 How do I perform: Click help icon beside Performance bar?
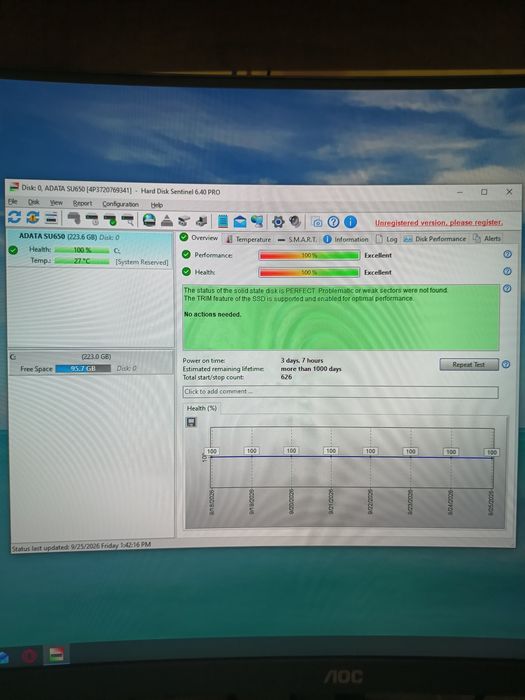point(508,254)
